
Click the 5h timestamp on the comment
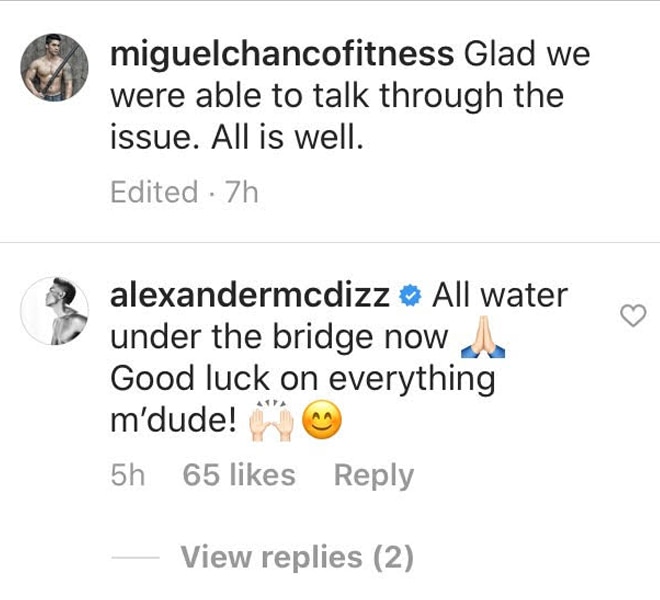[128, 475]
